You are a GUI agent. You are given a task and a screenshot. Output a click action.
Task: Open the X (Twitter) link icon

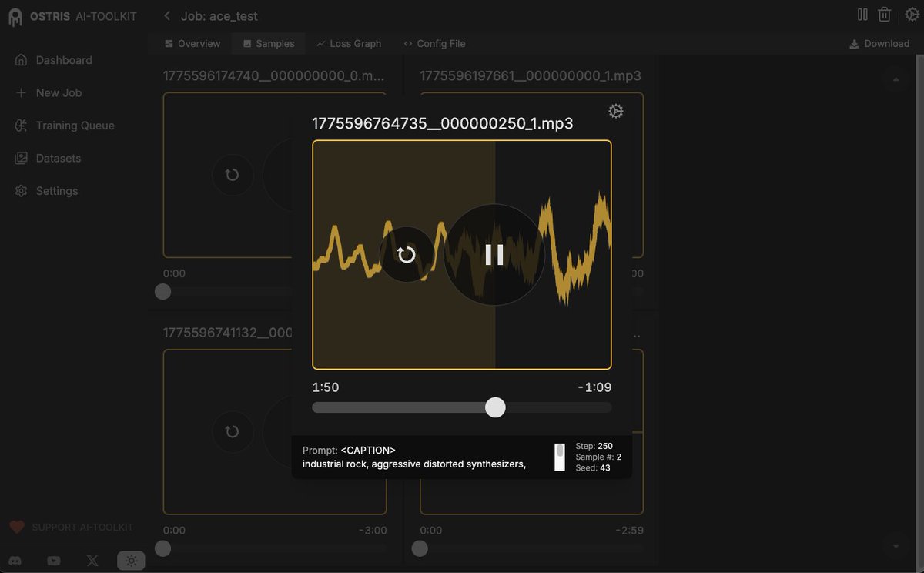click(92, 561)
